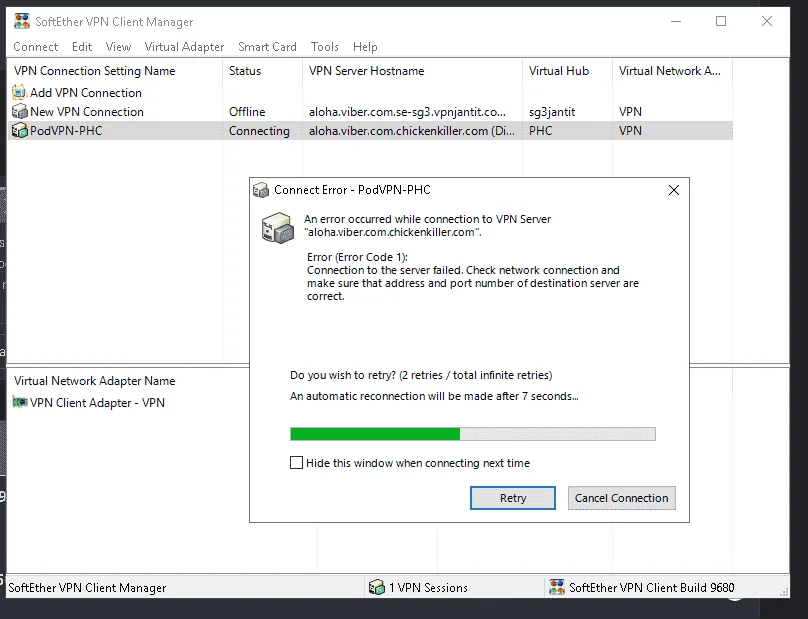
Task: Click the Virtual Network A... column header
Action: 672,71
